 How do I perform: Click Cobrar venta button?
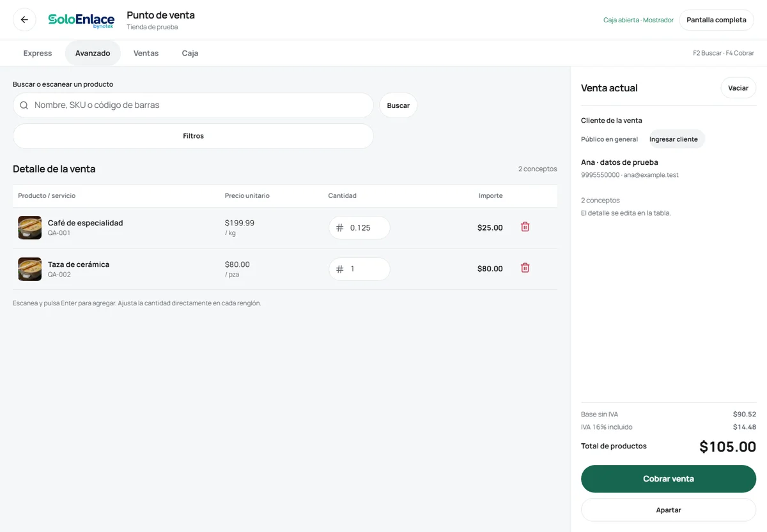click(669, 479)
